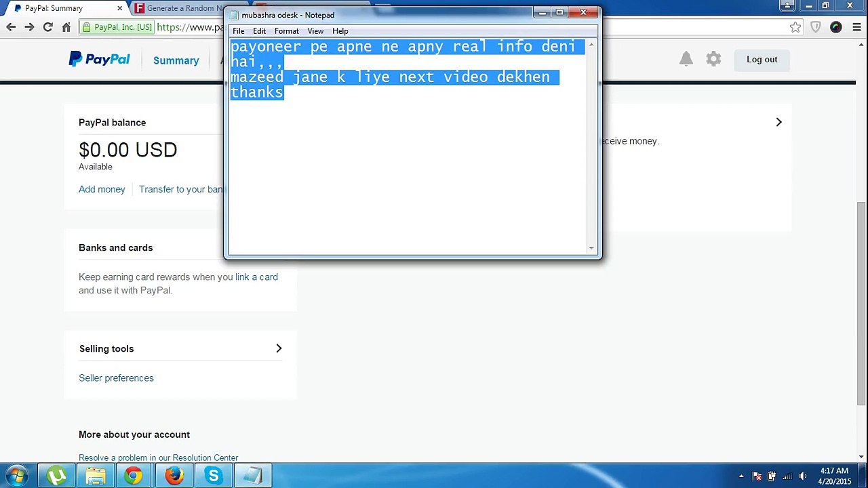Click the PayPal, Inc. [US] security badge
This screenshot has width=868, height=488.
[x=116, y=27]
